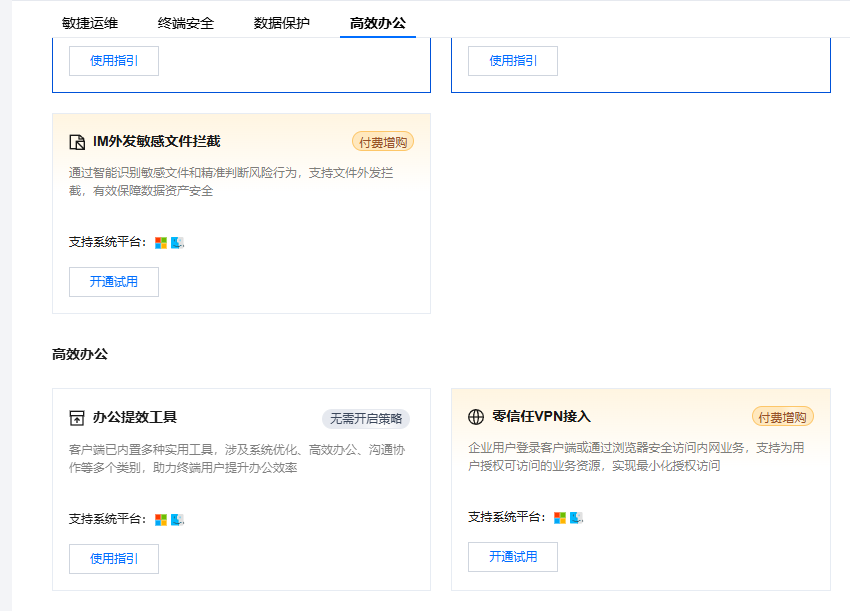The height and width of the screenshot is (611, 850).
Task: Click the IM外发敏感文件拦截 title
Action: [x=157, y=142]
